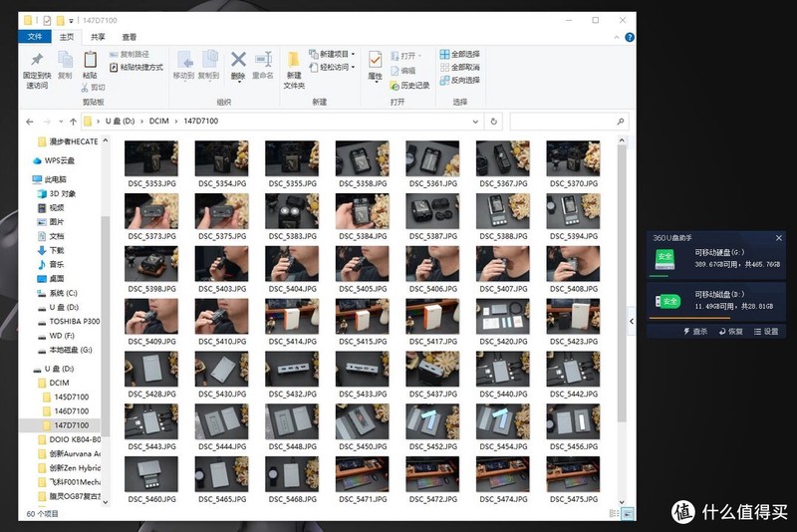797x532 pixels.
Task: Switch to the 查看 ribbon tab
Action: coord(130,37)
